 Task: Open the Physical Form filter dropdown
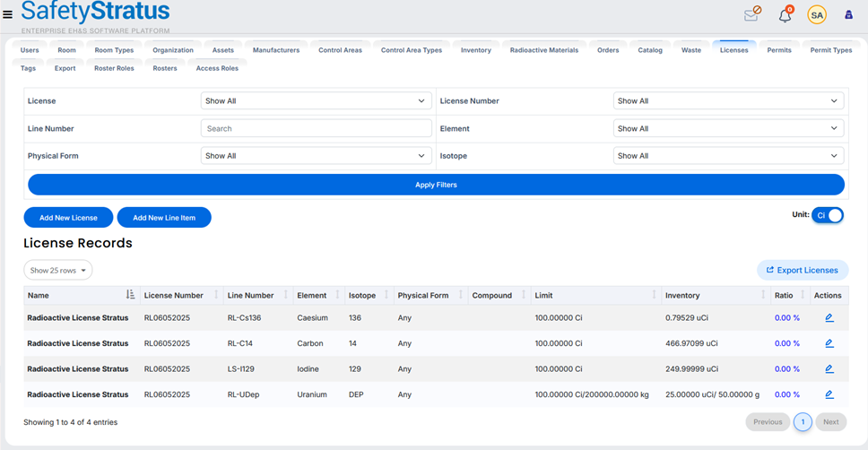click(317, 156)
